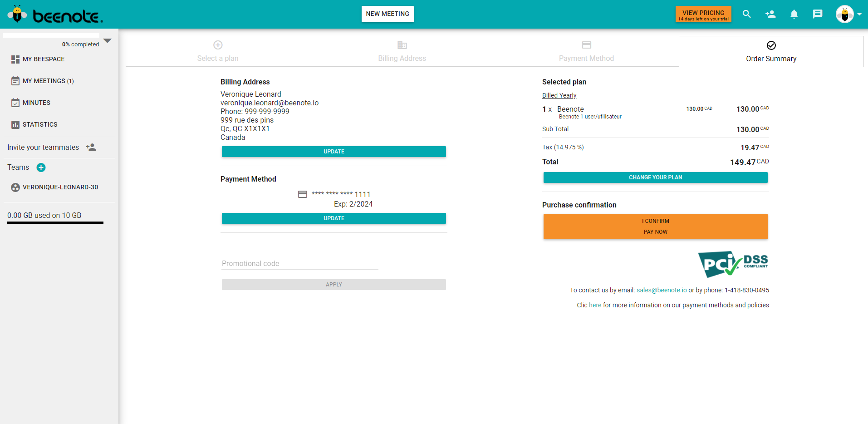Click 0.00 GB used on 10 GB

coord(44,215)
